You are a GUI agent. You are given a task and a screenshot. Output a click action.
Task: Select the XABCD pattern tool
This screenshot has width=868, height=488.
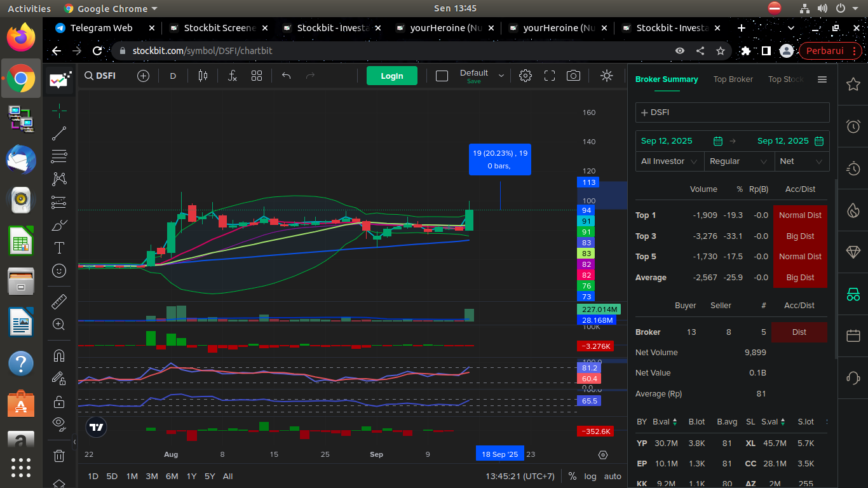(x=59, y=179)
